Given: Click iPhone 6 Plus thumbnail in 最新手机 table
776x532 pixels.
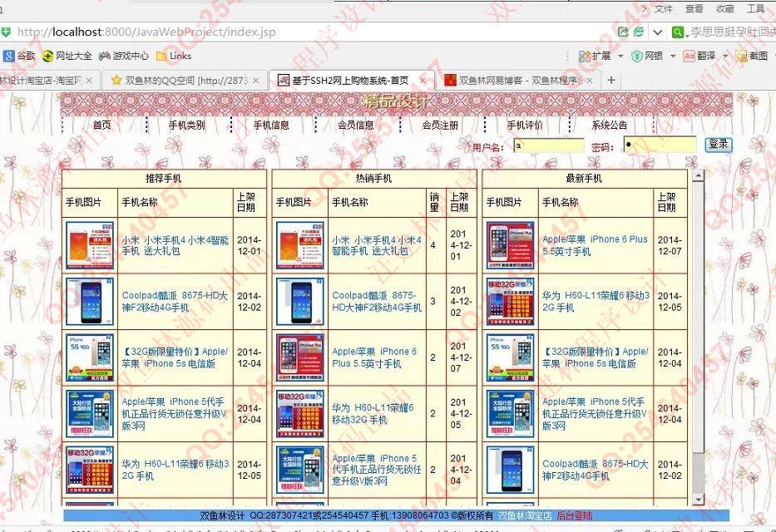Looking at the screenshot, I should coord(510,245).
